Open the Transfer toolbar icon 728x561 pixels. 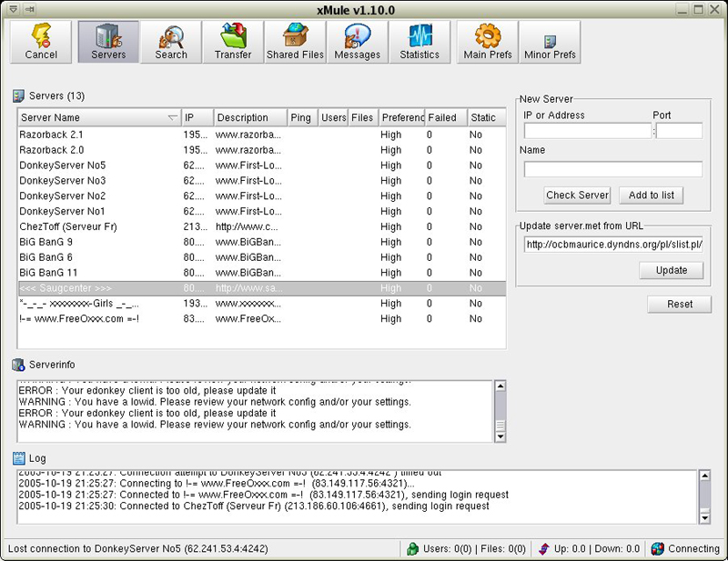point(233,42)
